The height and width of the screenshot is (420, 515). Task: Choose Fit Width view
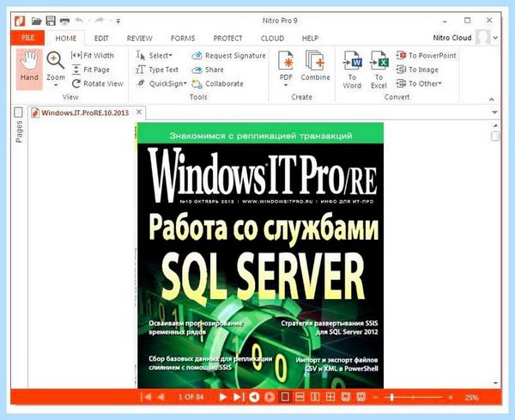(x=93, y=56)
